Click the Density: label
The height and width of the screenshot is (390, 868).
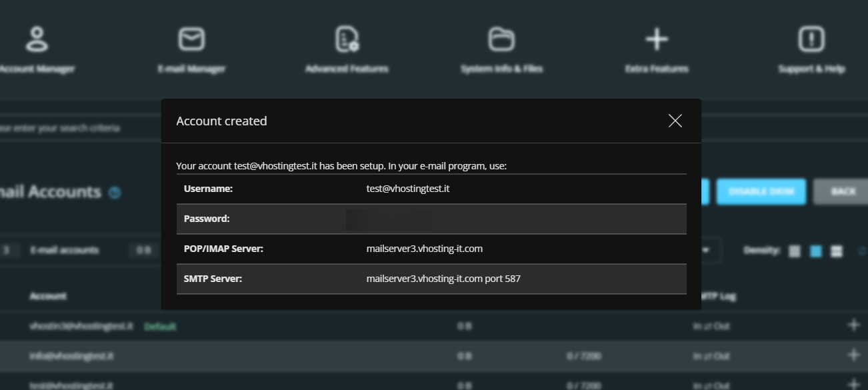762,251
